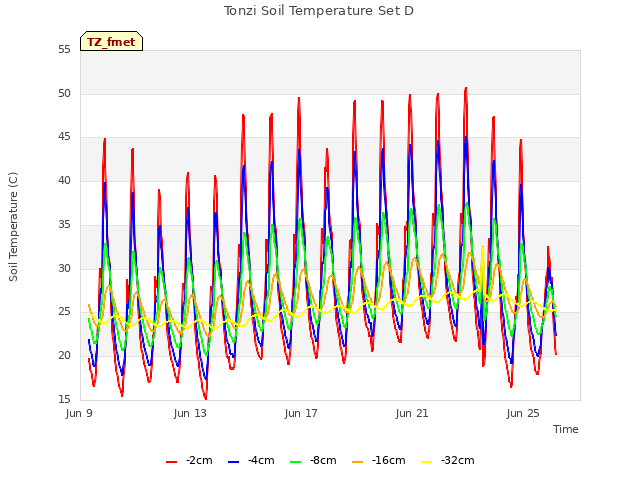Viewport: 640px width, 480px height.
Task: Click the Soil Temperature (C) axis label
Action: click(13, 227)
